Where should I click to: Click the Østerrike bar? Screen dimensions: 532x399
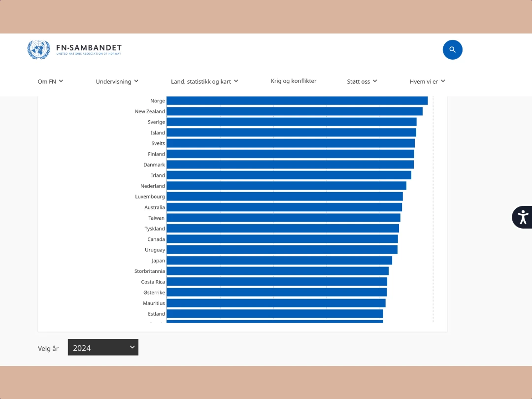(276, 293)
